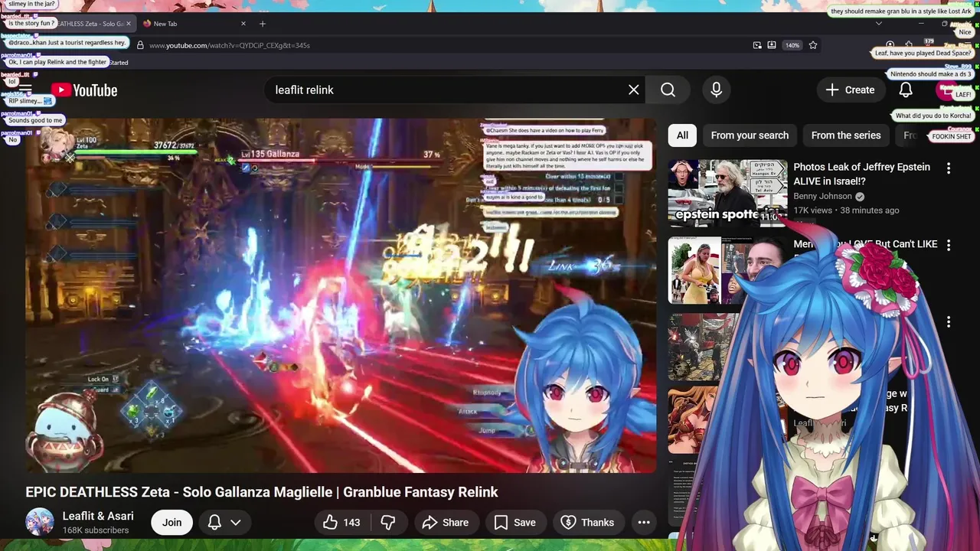The width and height of the screenshot is (980, 551).
Task: Open the browser tab list dropdown
Action: pyautogui.click(x=878, y=24)
